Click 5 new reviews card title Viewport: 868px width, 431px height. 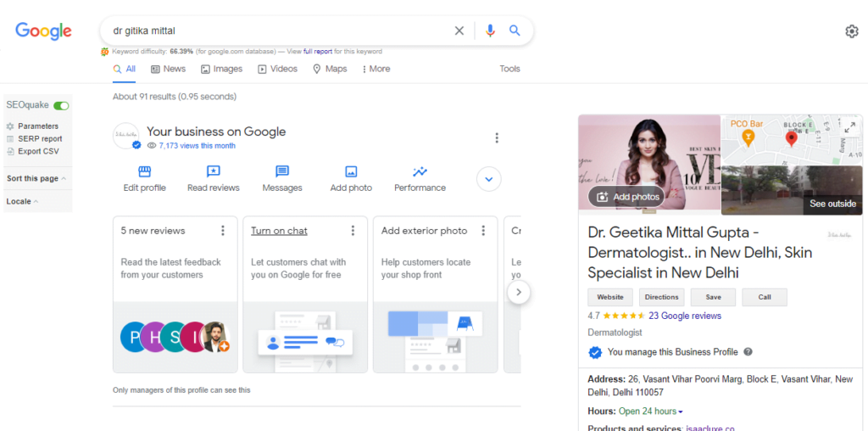[153, 231]
